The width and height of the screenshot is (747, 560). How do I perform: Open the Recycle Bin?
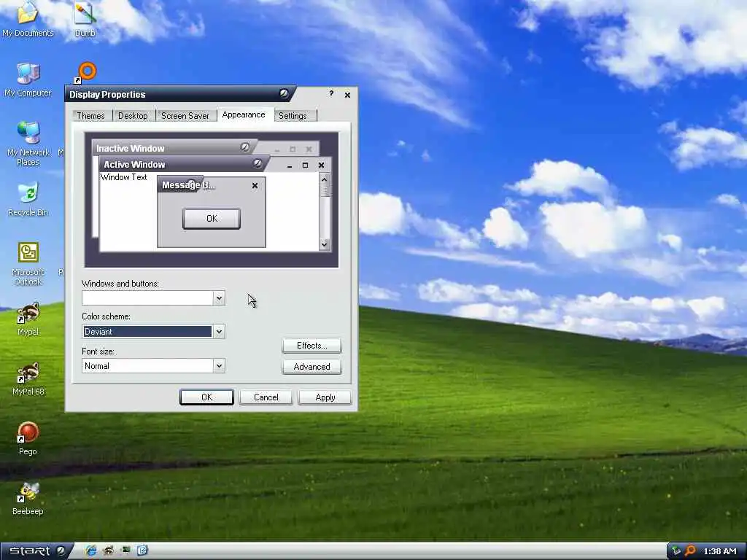[28, 199]
